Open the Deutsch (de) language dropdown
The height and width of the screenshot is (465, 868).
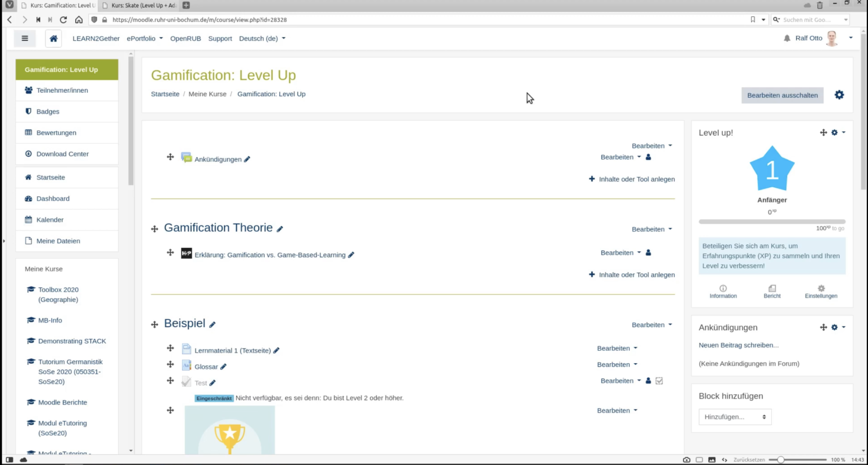click(x=262, y=38)
